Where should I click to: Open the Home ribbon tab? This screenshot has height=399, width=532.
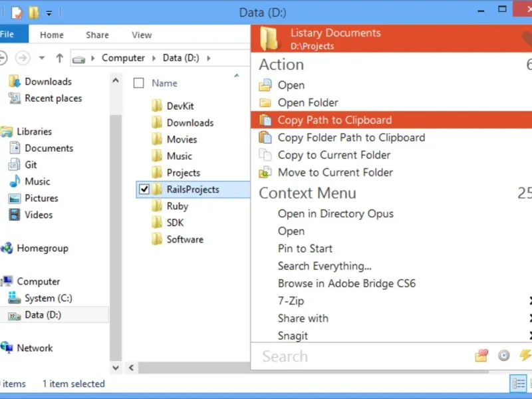pyautogui.click(x=52, y=35)
